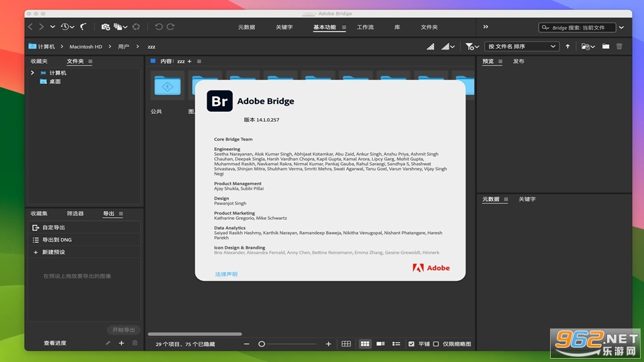This screenshot has width=644, height=362.
Task: Rotate clockwise with the right rotate icon
Action: 170,27
